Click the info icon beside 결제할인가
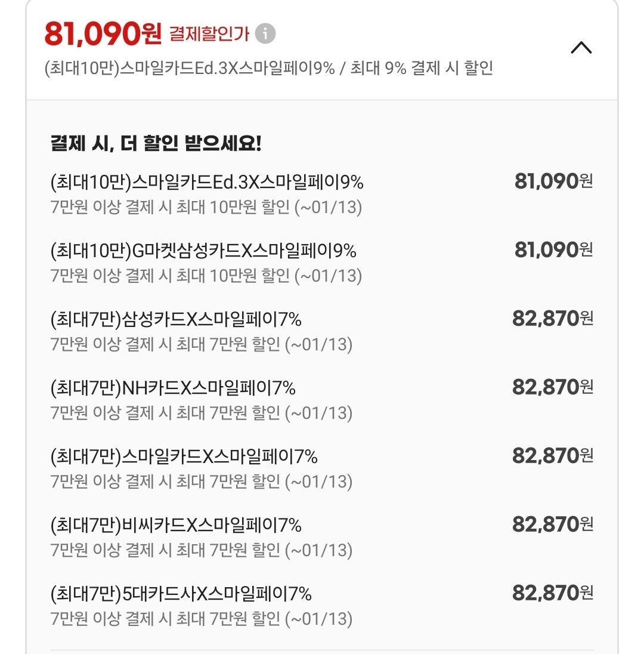Image resolution: width=644 pixels, height=654 pixels. pos(265,34)
